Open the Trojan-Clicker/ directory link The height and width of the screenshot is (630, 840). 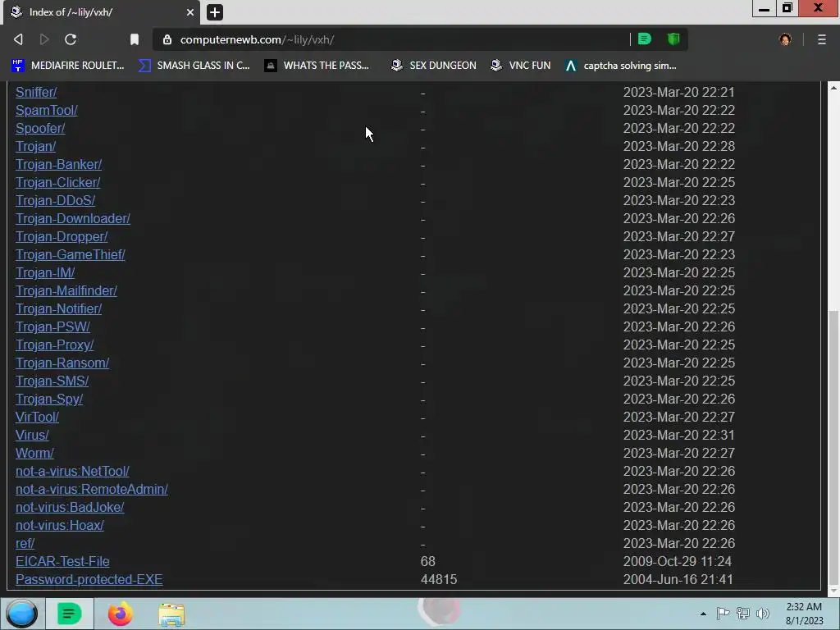click(58, 183)
